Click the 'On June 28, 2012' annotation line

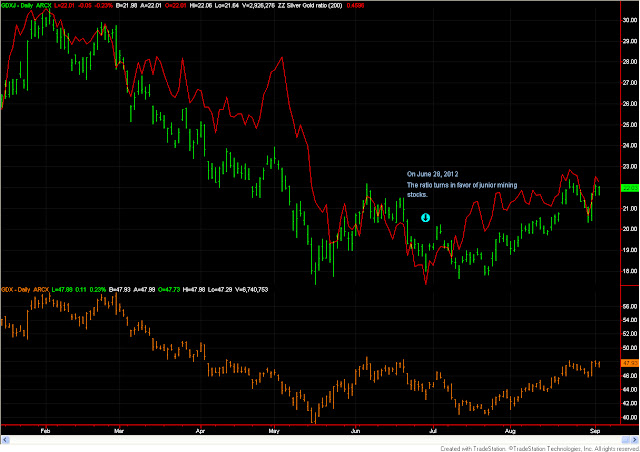pos(432,174)
